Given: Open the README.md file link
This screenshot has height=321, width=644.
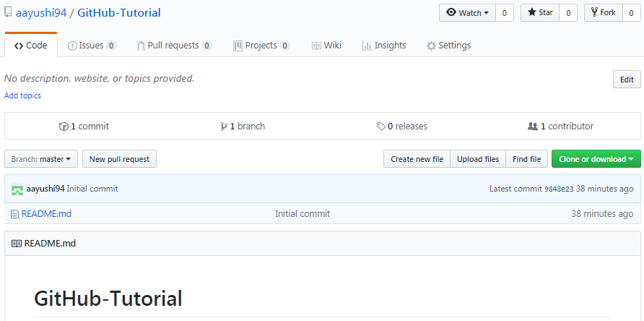Looking at the screenshot, I should [x=46, y=214].
